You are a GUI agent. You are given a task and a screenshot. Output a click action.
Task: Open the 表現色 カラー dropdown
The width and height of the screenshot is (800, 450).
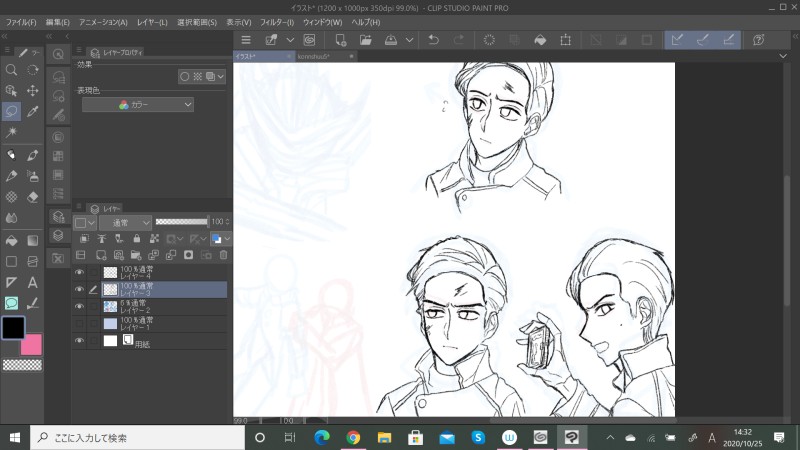137,104
